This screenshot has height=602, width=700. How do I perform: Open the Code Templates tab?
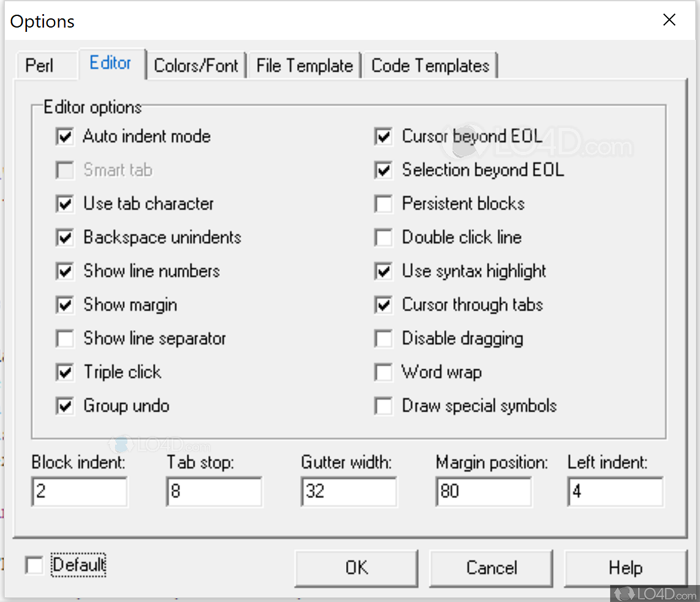pyautogui.click(x=430, y=66)
